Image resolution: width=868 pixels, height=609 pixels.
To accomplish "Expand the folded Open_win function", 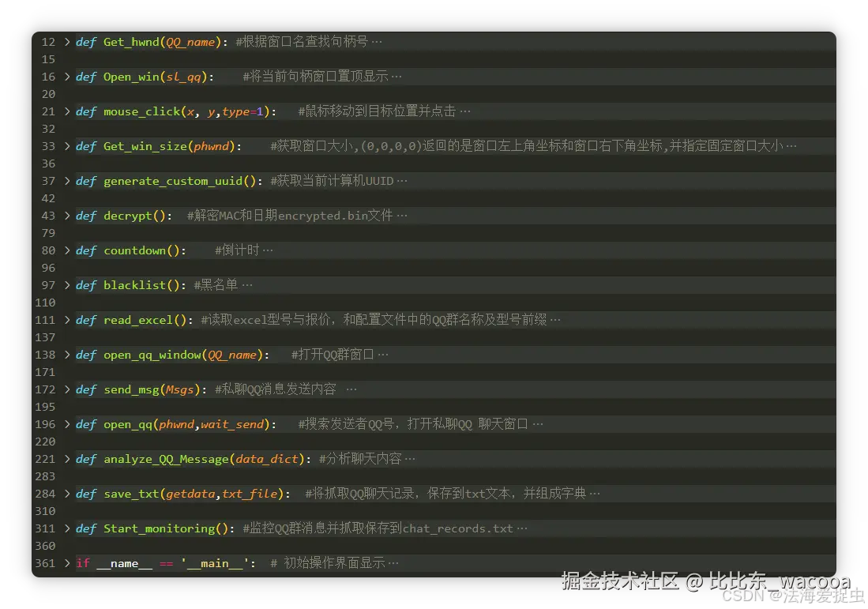I will click(67, 77).
